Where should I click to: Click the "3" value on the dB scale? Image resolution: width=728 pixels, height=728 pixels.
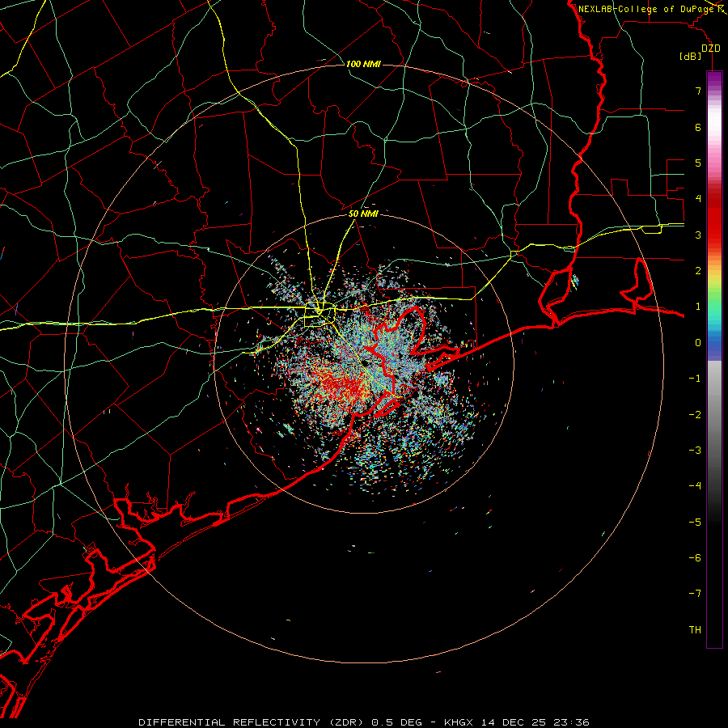click(698, 235)
